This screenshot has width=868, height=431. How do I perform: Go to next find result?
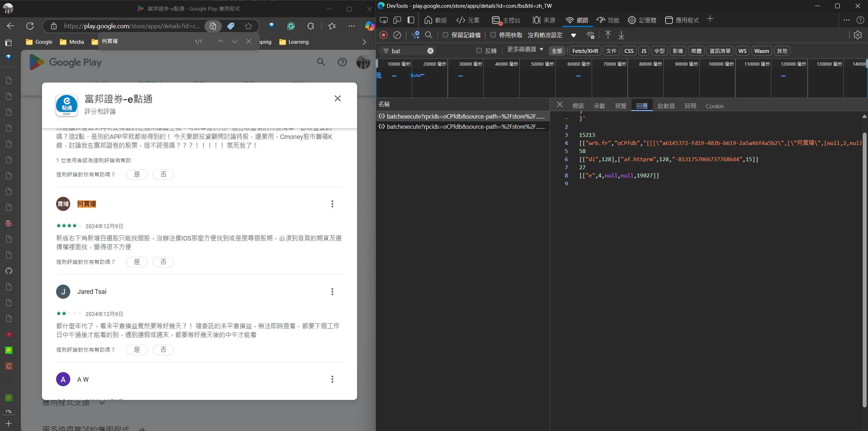click(x=235, y=41)
